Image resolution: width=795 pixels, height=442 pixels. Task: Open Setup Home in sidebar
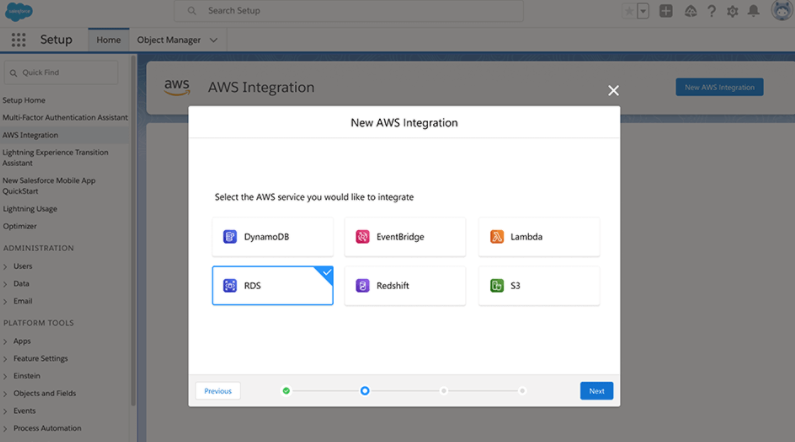(x=24, y=100)
